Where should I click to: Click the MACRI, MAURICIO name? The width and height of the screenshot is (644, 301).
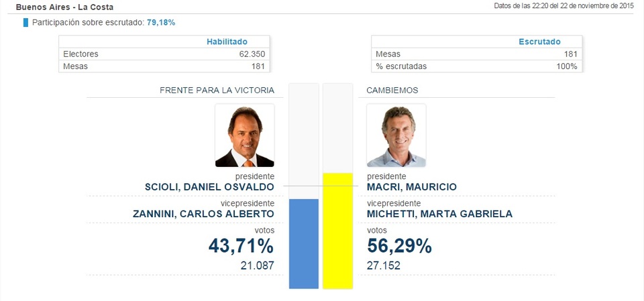[x=412, y=187]
